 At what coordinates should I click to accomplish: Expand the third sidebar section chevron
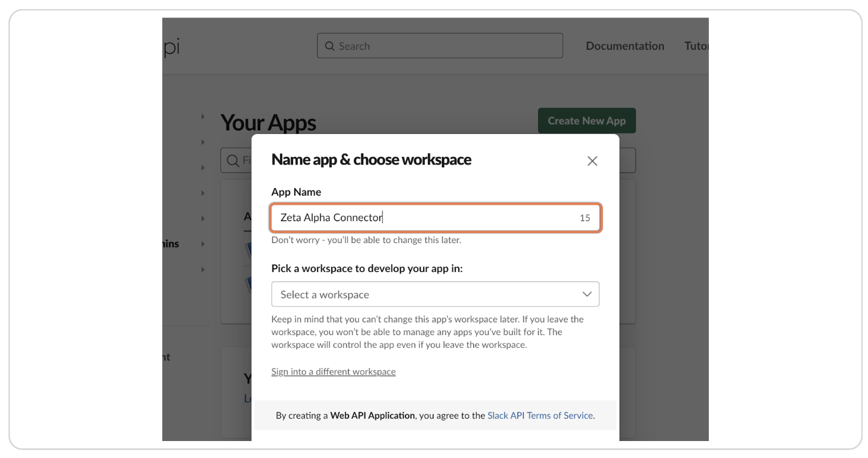coord(203,167)
